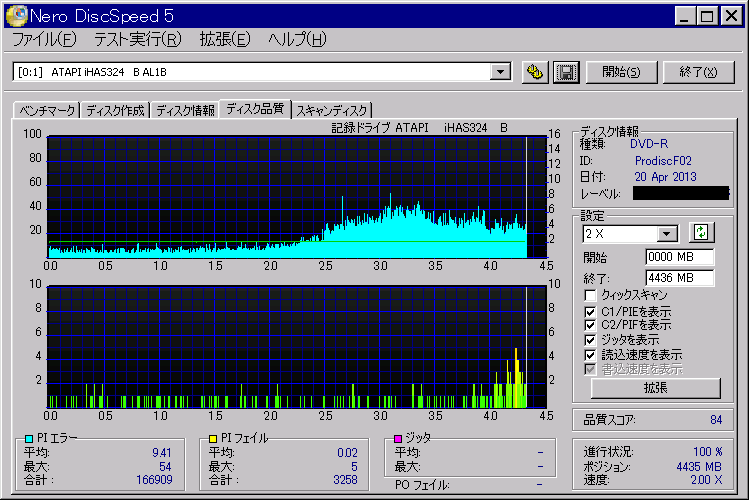The height and width of the screenshot is (500, 749).
Task: Switch to the ディスク情報 tab
Action: [185, 110]
